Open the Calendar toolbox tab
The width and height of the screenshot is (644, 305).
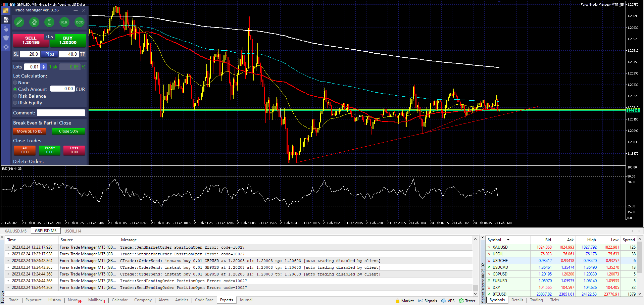pyautogui.click(x=119, y=300)
